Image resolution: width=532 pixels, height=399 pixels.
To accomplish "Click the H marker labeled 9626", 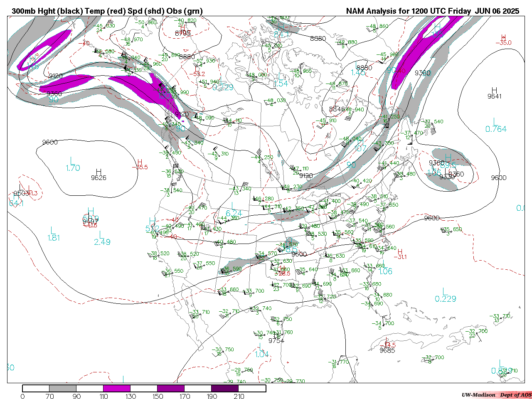I will (x=99, y=172).
